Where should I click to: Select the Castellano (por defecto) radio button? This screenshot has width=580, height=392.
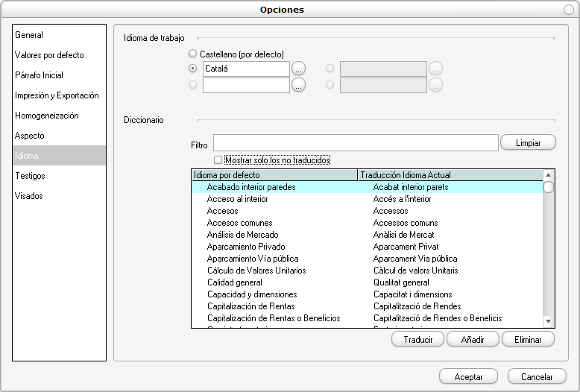(194, 54)
